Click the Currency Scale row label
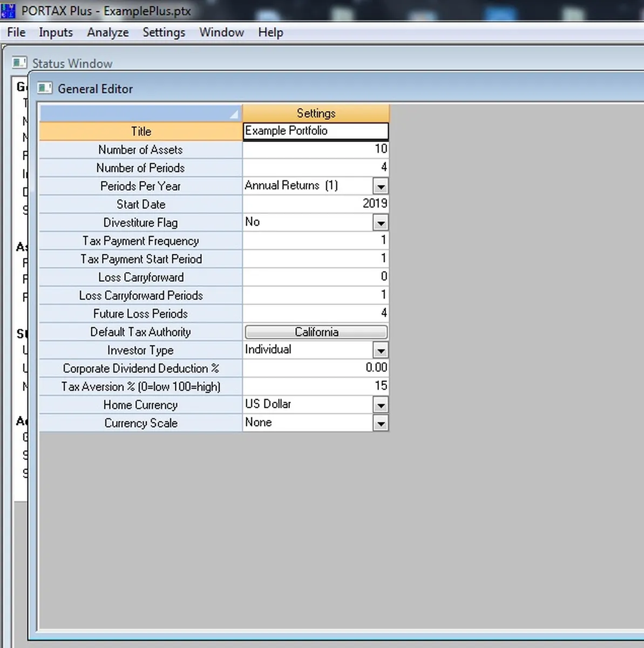Image resolution: width=644 pixels, height=648 pixels. [x=141, y=423]
